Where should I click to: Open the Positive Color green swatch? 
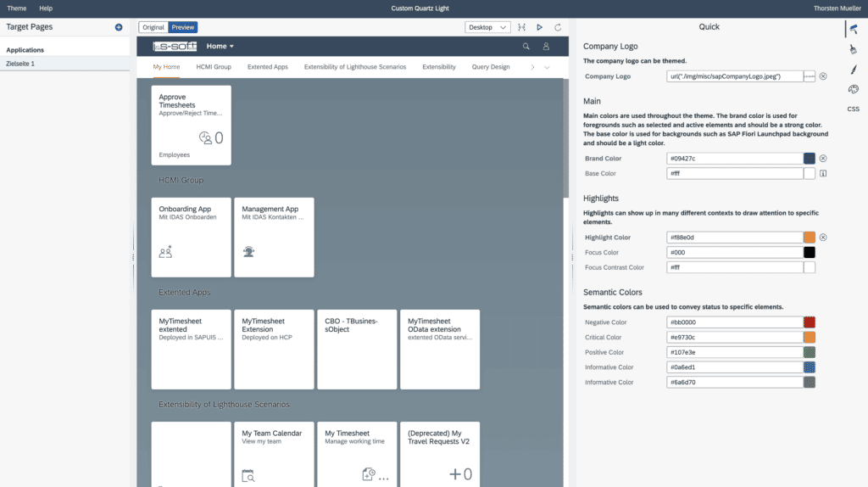click(x=810, y=352)
